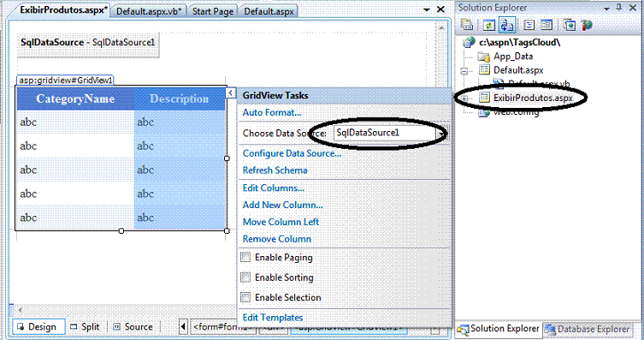This screenshot has height=340, width=644.
Task: Click Edit Columns link
Action: click(x=273, y=188)
